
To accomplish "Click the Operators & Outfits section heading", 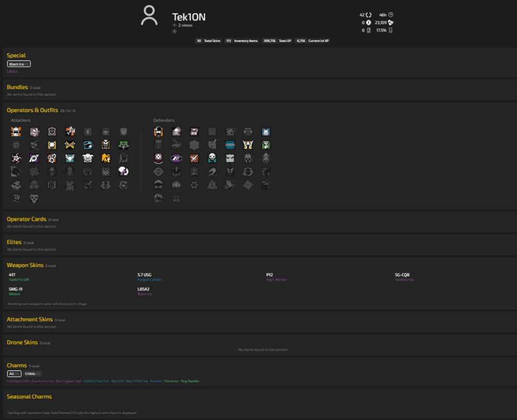I will coord(32,110).
